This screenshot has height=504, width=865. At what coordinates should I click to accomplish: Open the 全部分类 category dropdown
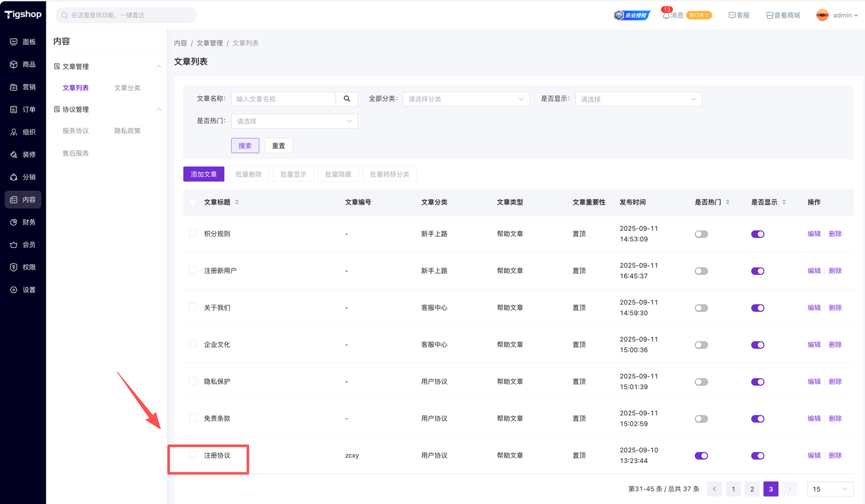[466, 99]
